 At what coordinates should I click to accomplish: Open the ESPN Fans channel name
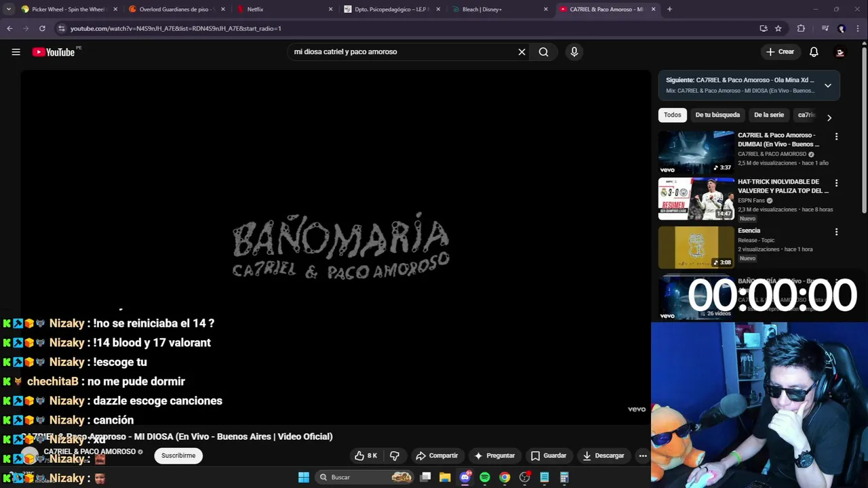pyautogui.click(x=751, y=201)
